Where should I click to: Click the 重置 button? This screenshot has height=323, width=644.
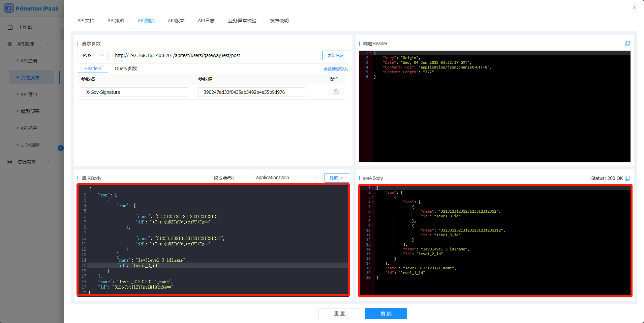pos(339,314)
